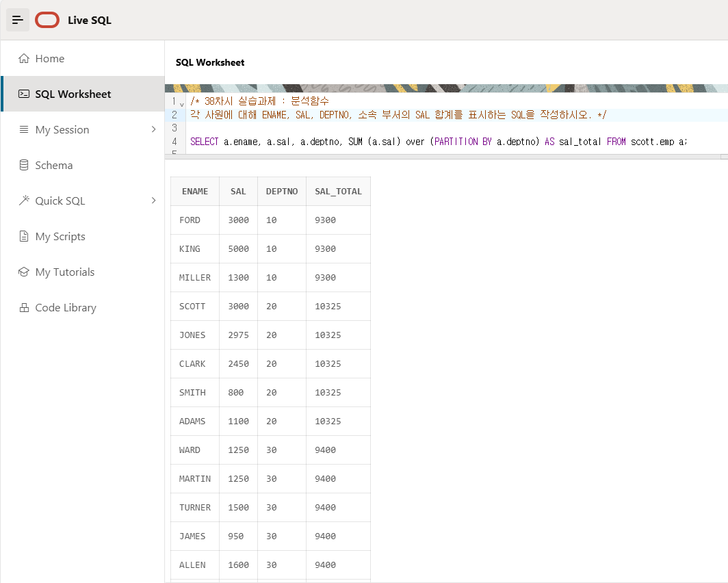Open the Code Library link
This screenshot has width=728, height=583.
click(x=66, y=308)
